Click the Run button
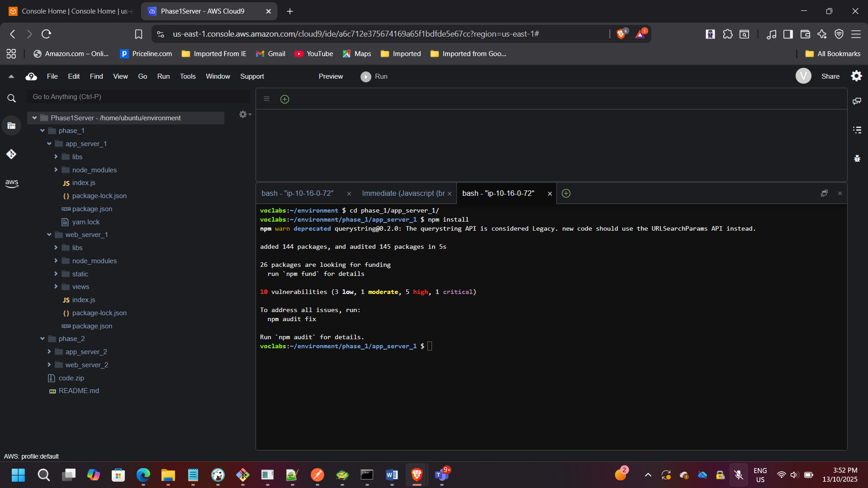 pos(374,76)
